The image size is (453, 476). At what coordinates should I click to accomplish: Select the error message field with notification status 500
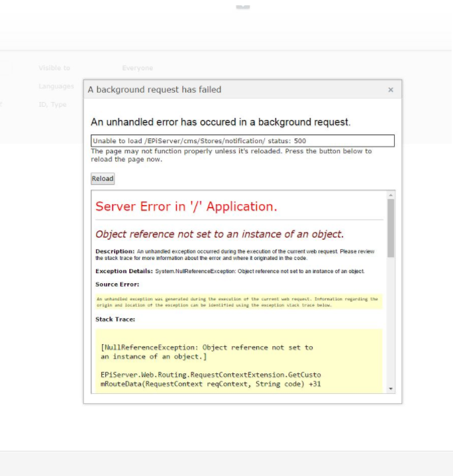pos(242,141)
